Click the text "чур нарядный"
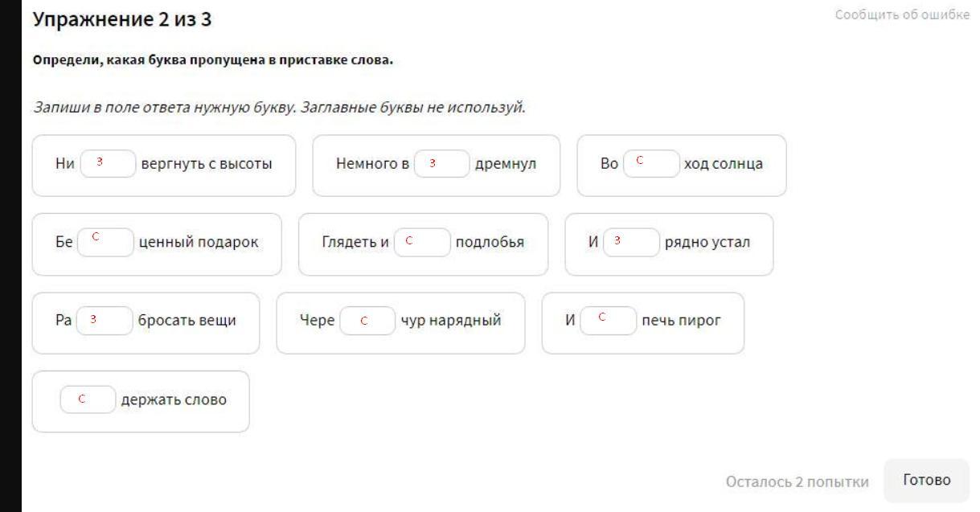The image size is (980, 512). click(450, 322)
